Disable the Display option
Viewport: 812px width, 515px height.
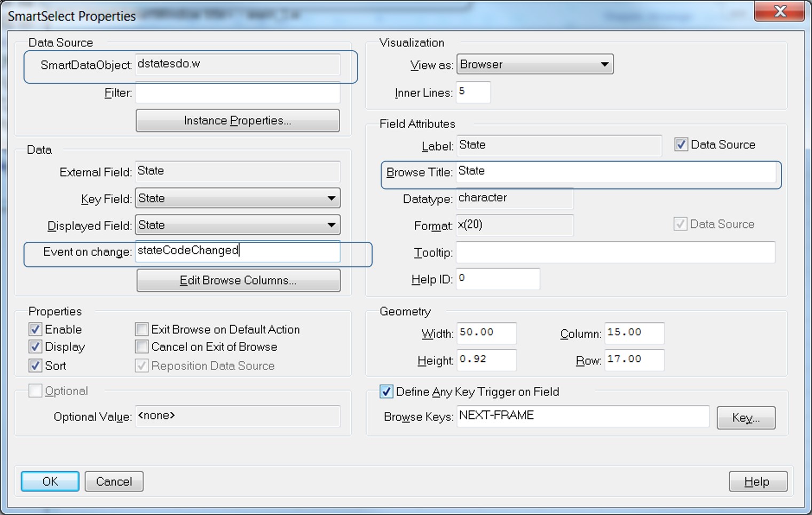pos(35,347)
